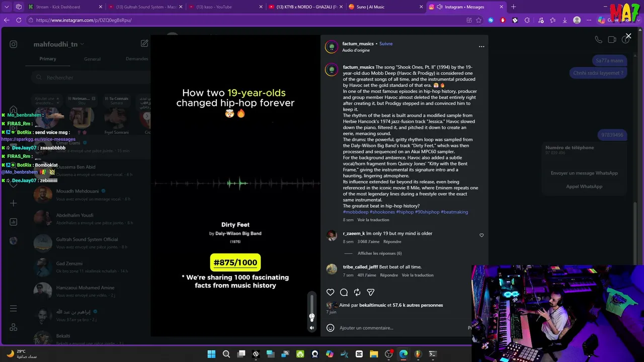Screen dimensions: 644x362
Task: Click the browser address bar URL
Action: click(84, 20)
